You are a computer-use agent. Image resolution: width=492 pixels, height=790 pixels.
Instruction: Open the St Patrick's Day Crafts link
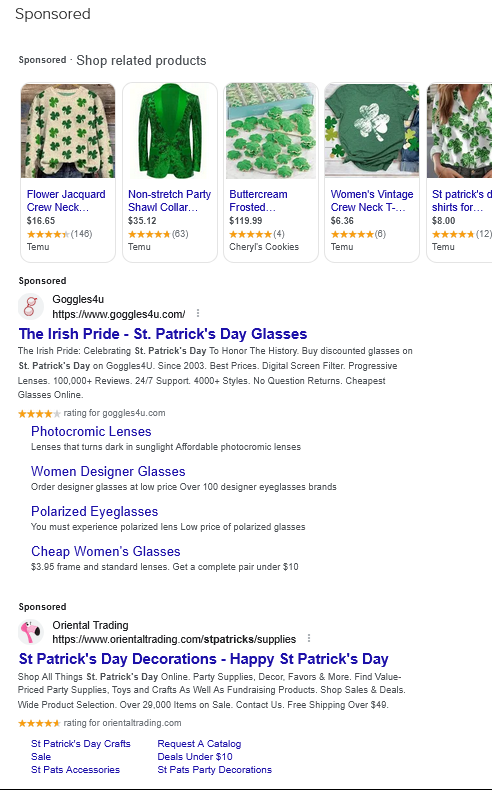pyautogui.click(x=81, y=744)
